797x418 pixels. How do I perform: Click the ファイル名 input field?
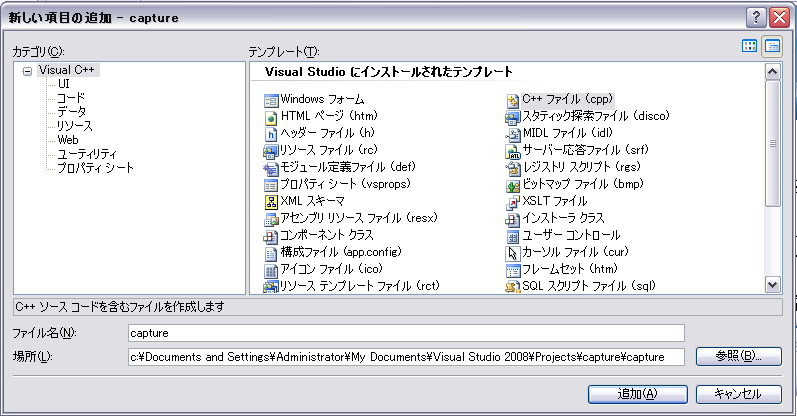pos(406,333)
